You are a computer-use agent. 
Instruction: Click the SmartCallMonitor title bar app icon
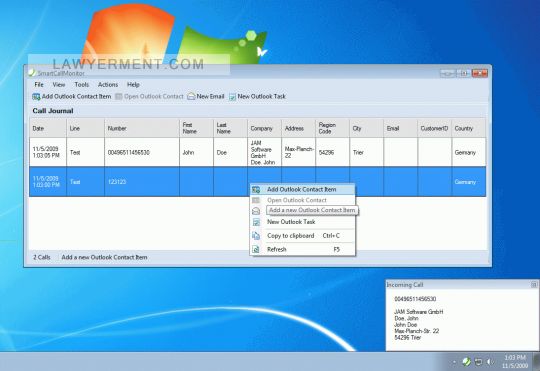pos(32,73)
